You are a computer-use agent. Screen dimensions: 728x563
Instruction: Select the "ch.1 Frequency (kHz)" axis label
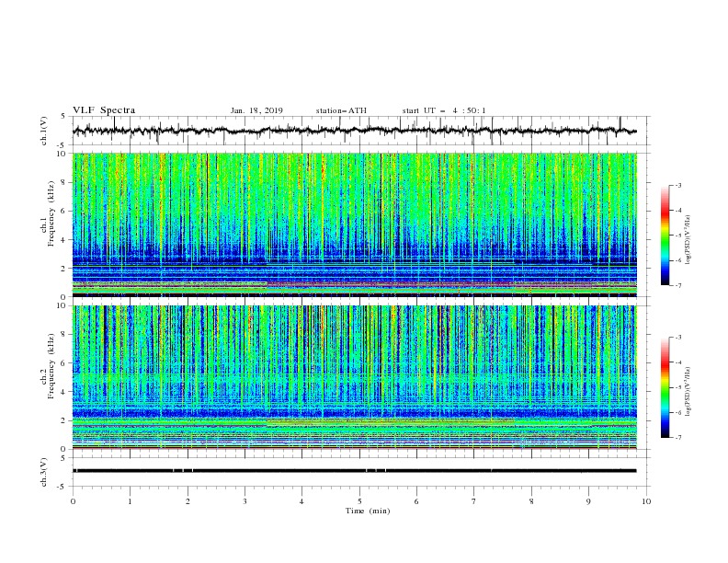(47, 213)
